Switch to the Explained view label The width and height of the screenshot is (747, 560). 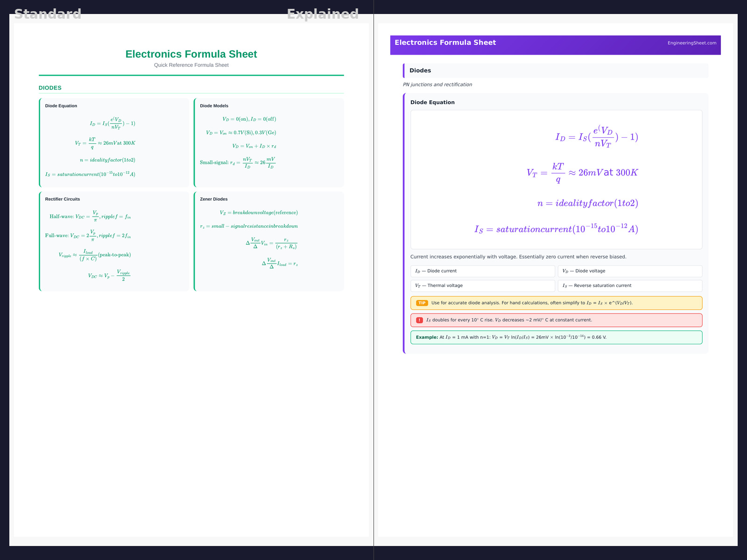click(323, 14)
